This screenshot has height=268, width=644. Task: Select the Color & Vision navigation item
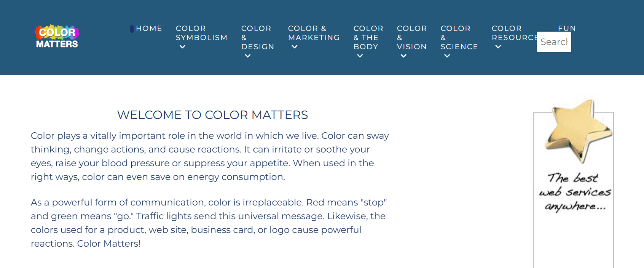coord(411,37)
